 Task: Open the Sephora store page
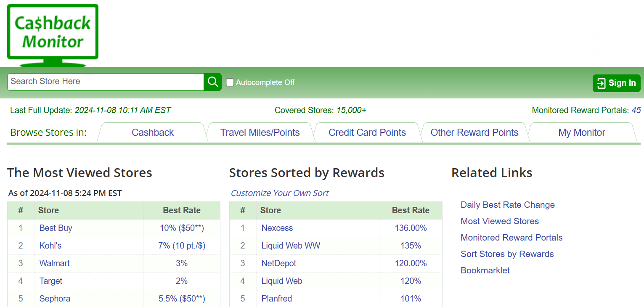point(55,299)
